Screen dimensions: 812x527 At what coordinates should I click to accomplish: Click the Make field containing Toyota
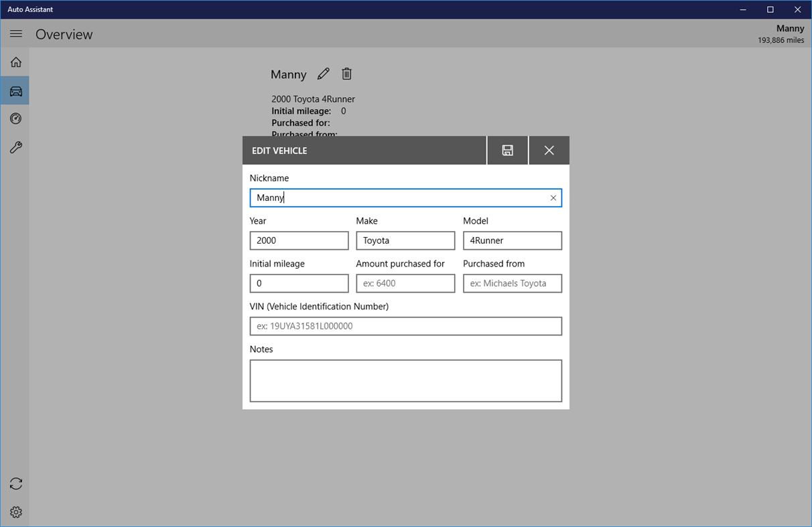405,240
